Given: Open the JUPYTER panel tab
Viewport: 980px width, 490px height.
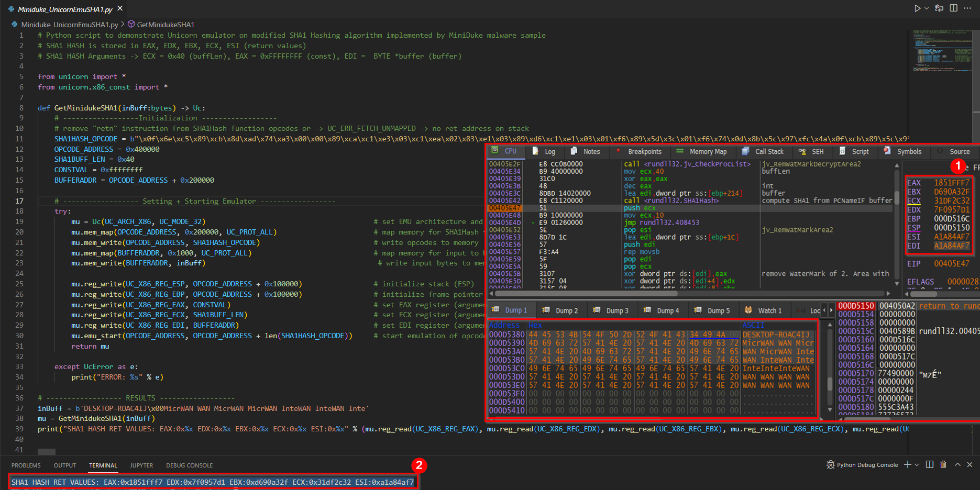Looking at the screenshot, I should click(x=141, y=465).
